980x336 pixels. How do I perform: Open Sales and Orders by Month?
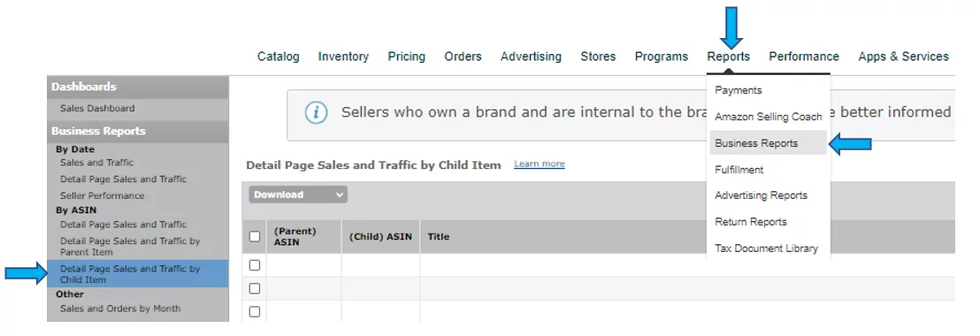pos(120,309)
